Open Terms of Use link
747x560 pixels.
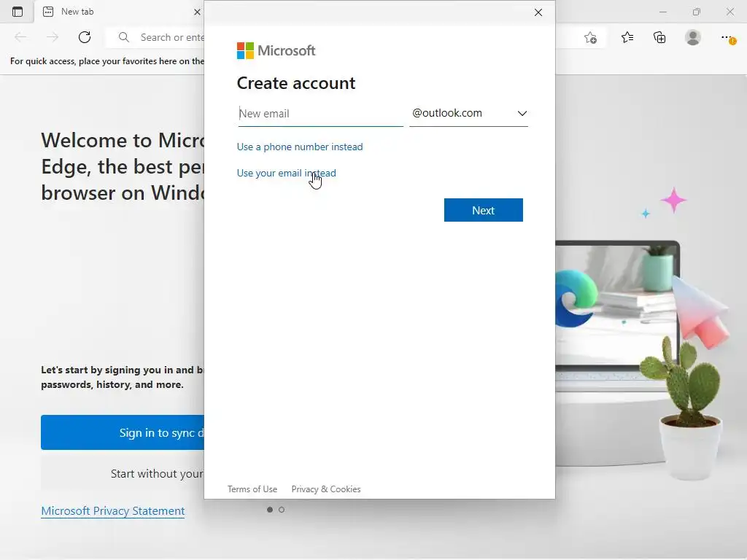tap(252, 489)
